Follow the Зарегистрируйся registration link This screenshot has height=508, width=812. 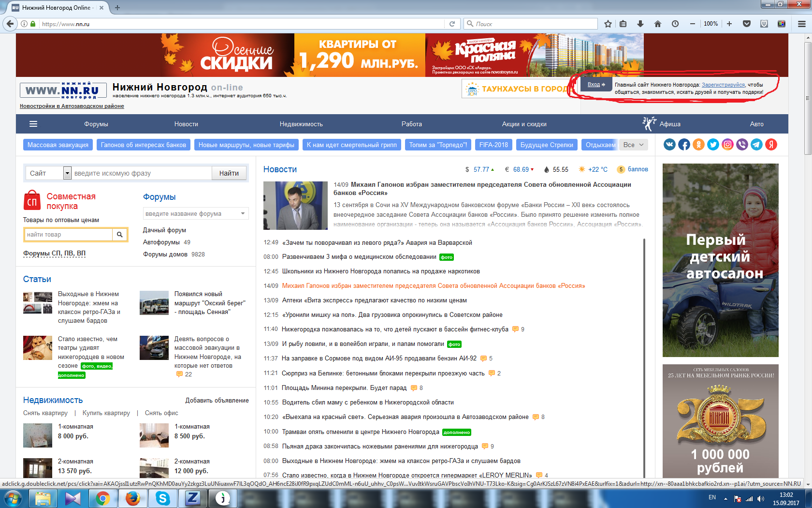[x=723, y=85]
